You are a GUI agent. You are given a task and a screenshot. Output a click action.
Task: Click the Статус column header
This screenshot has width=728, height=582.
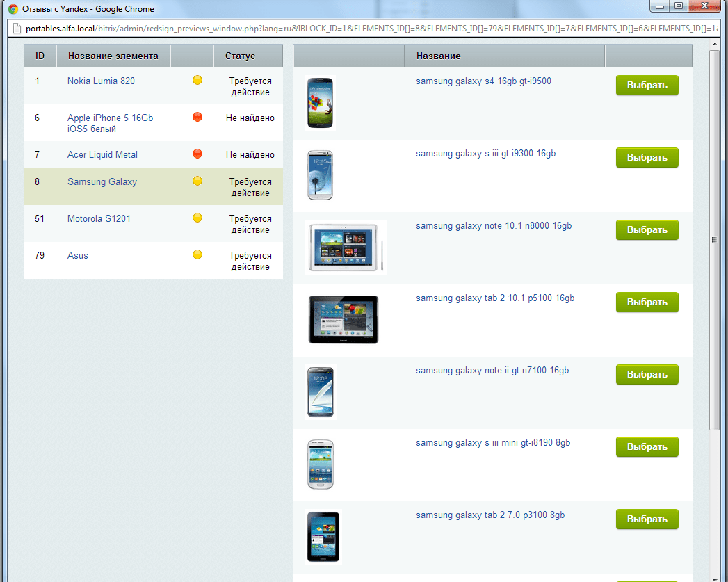pyautogui.click(x=248, y=56)
